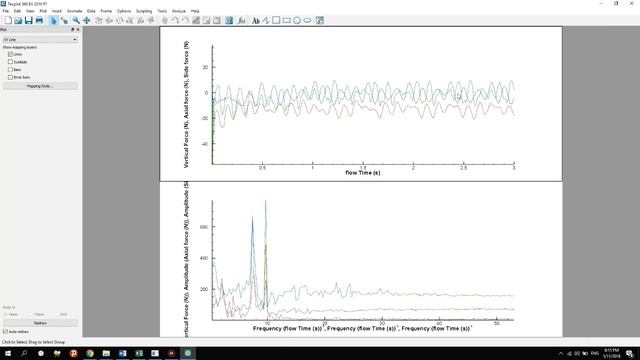Enable the Bars mapping layer
The width and height of the screenshot is (640, 360).
click(10, 70)
